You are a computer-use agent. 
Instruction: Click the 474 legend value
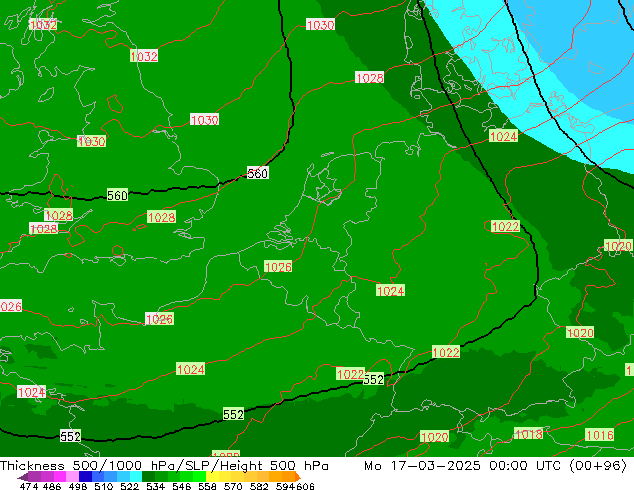click(x=29, y=486)
